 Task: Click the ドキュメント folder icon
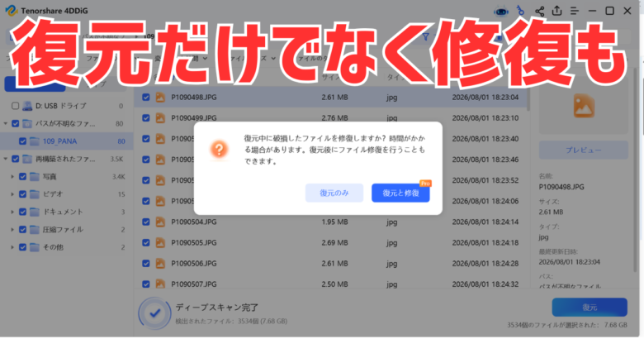click(x=35, y=212)
